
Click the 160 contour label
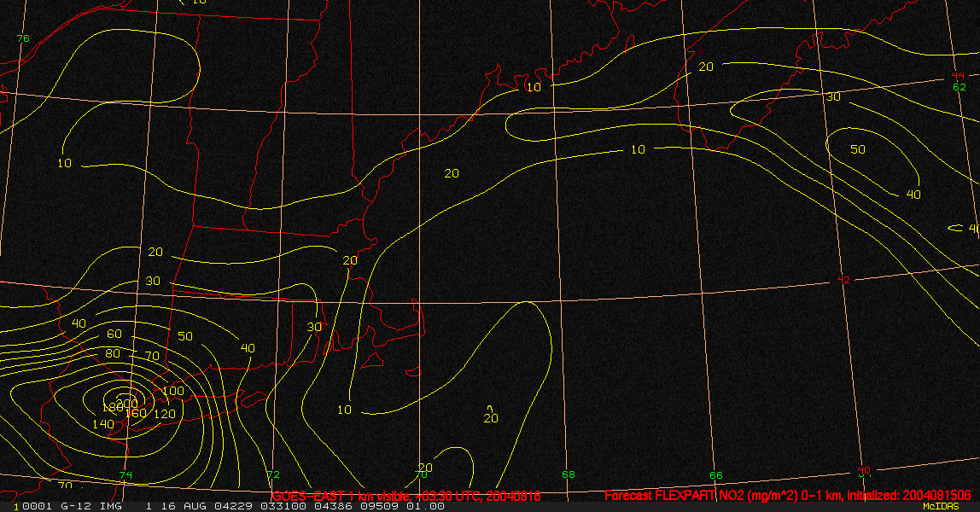pos(136,413)
